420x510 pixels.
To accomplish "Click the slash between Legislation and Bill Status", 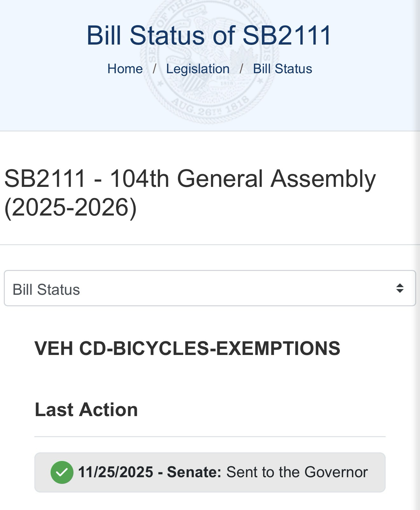I will pos(241,69).
